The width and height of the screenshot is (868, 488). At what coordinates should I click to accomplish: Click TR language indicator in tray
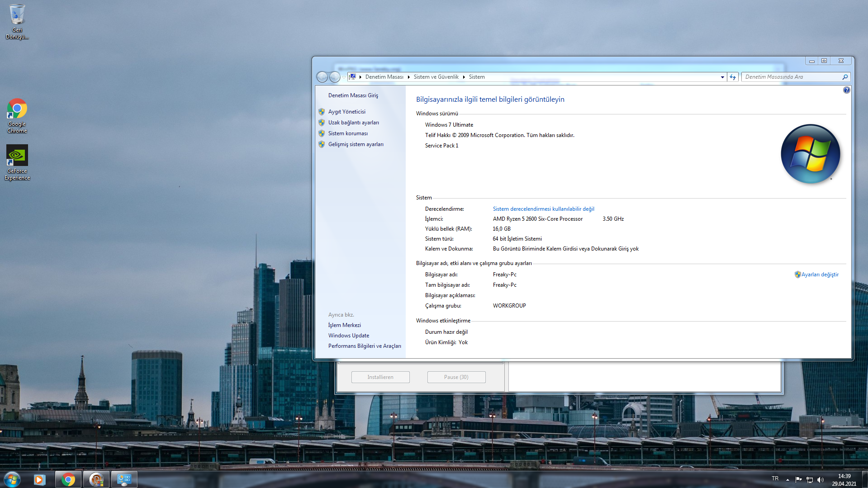(x=775, y=479)
